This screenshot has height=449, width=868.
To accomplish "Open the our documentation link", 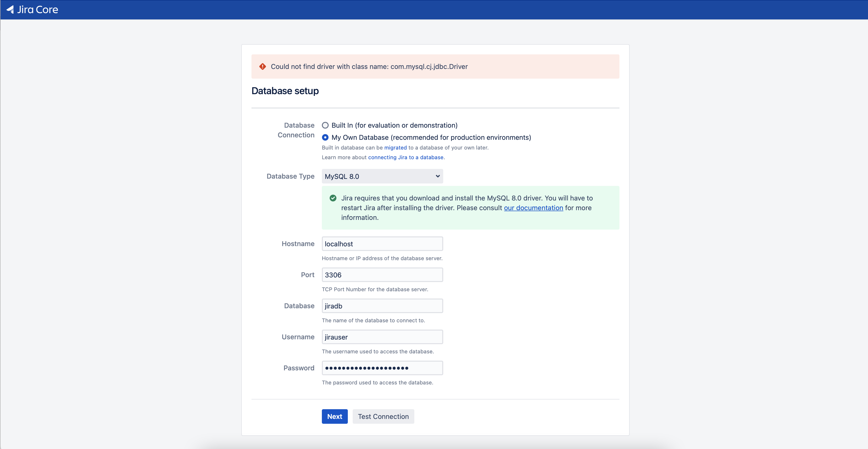I will click(x=534, y=208).
